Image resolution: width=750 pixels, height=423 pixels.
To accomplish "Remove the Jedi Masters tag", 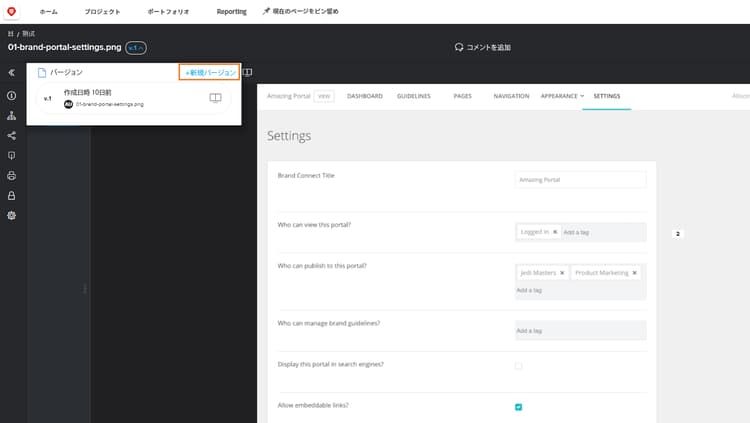I will click(x=562, y=273).
